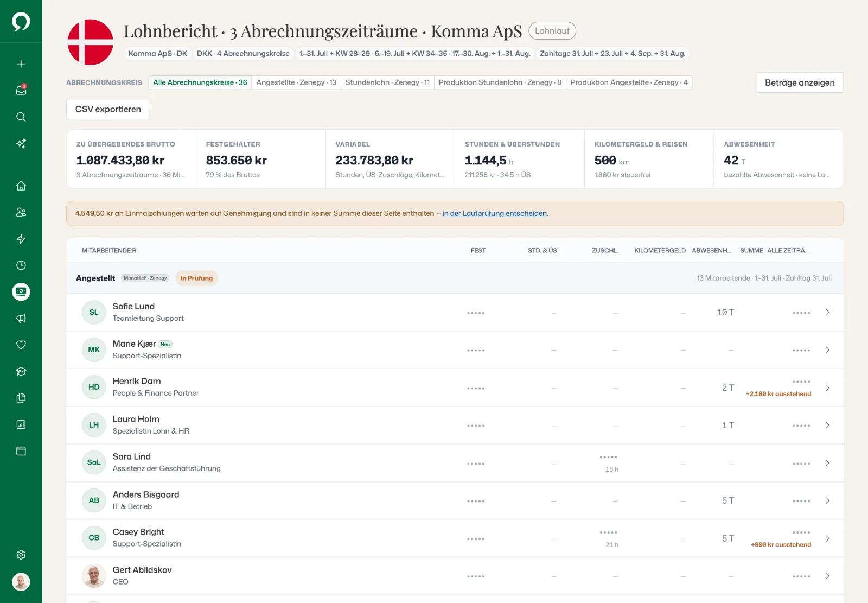Open the inbox notifications icon
The height and width of the screenshot is (603, 868).
tap(21, 90)
